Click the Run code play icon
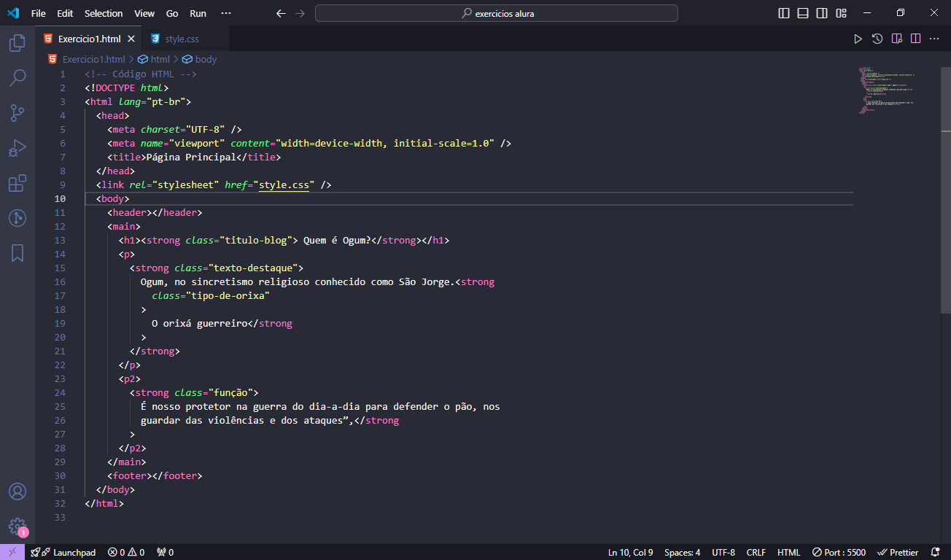Image resolution: width=951 pixels, height=560 pixels. [x=858, y=39]
